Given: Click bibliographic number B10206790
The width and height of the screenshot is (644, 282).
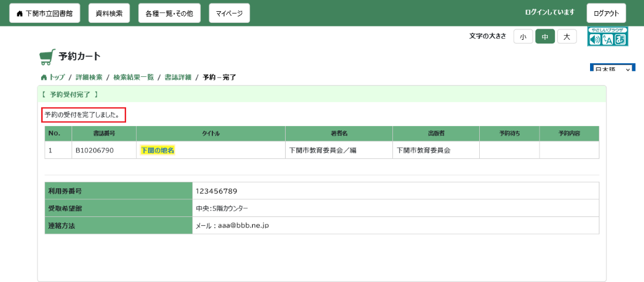Looking at the screenshot, I should pyautogui.click(x=94, y=151).
